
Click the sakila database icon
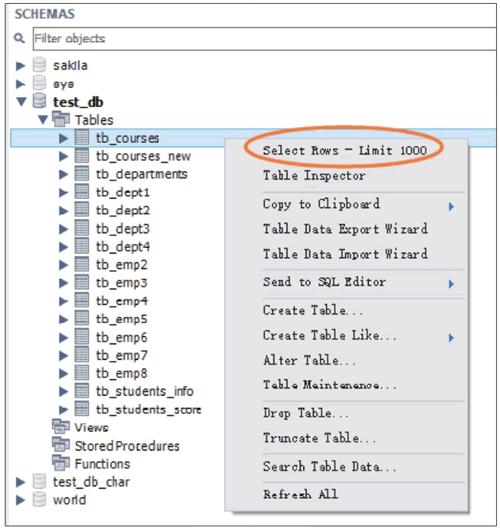[x=39, y=65]
